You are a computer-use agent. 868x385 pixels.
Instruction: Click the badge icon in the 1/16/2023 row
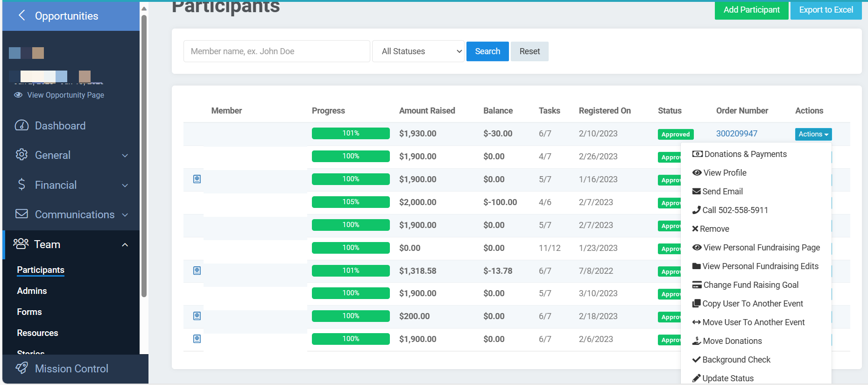pos(197,179)
